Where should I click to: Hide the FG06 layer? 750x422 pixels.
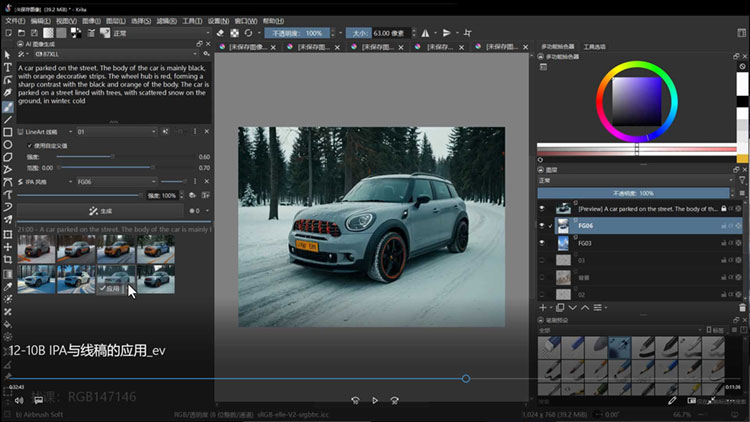coord(544,226)
